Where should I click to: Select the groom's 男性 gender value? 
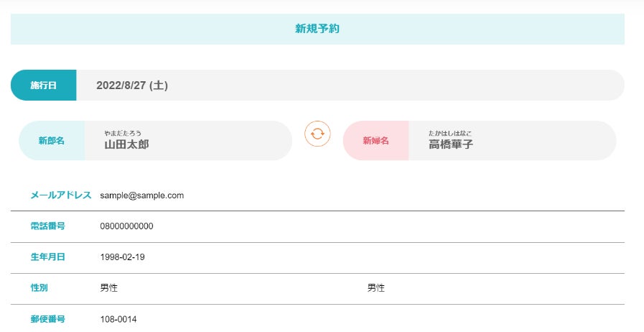[x=108, y=288]
